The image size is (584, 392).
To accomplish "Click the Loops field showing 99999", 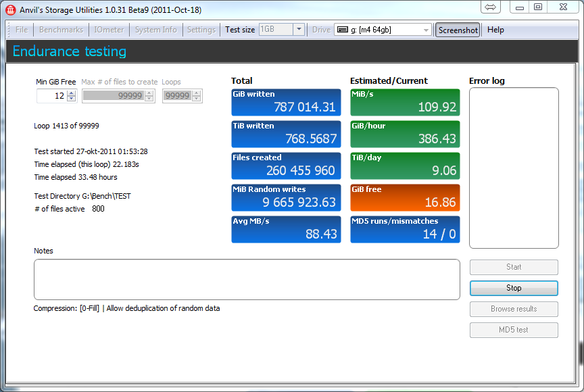I will point(177,96).
